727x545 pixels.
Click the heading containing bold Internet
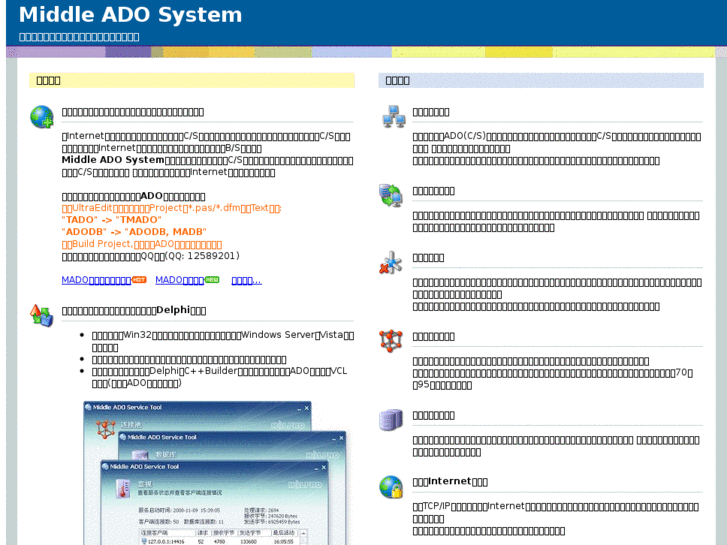(450, 481)
